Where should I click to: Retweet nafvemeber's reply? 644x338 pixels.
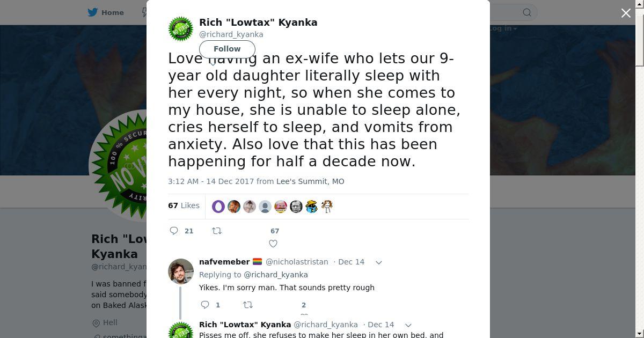pos(248,305)
